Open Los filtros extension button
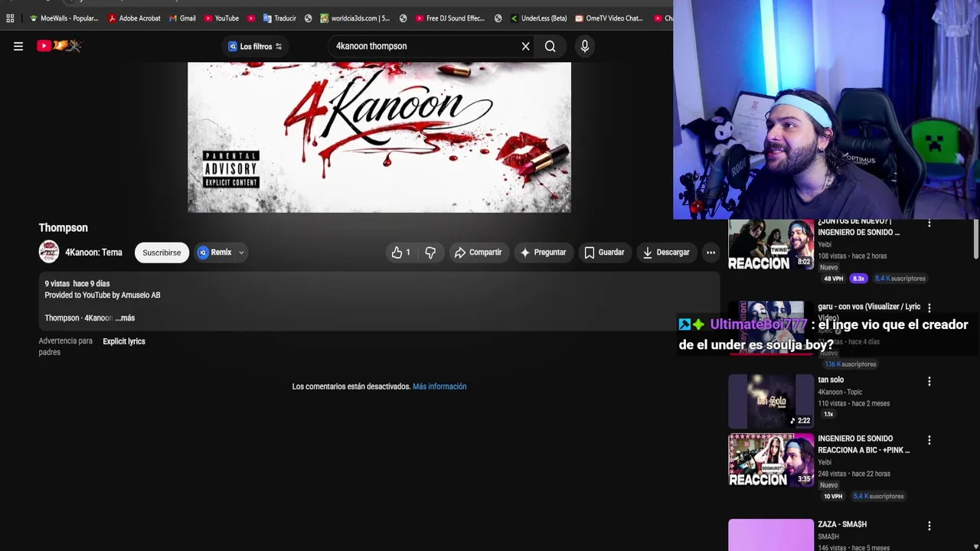This screenshot has width=980, height=551. pyautogui.click(x=255, y=47)
